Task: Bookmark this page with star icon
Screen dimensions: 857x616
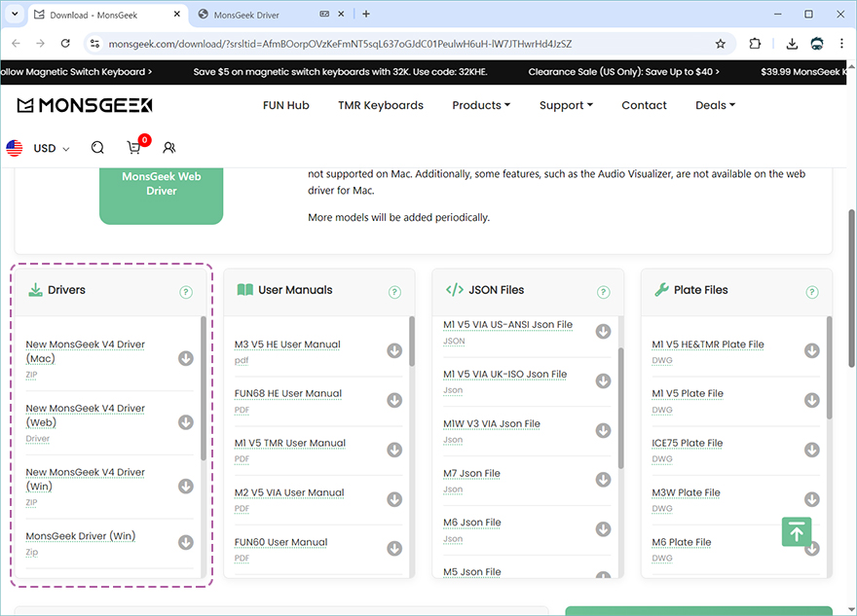Action: click(721, 44)
